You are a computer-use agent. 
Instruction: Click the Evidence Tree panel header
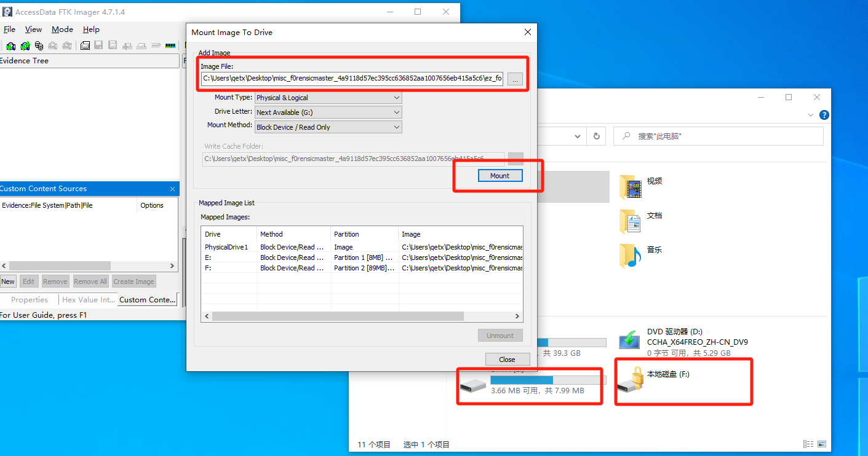89,61
